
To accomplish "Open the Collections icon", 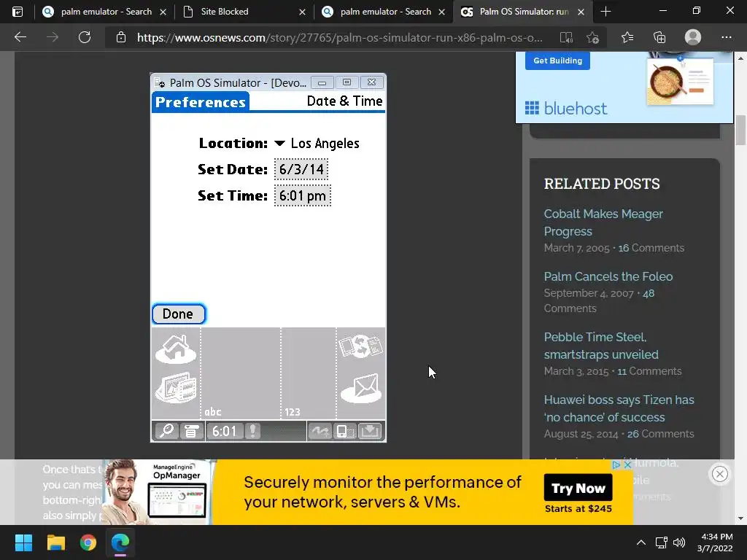I will click(659, 37).
